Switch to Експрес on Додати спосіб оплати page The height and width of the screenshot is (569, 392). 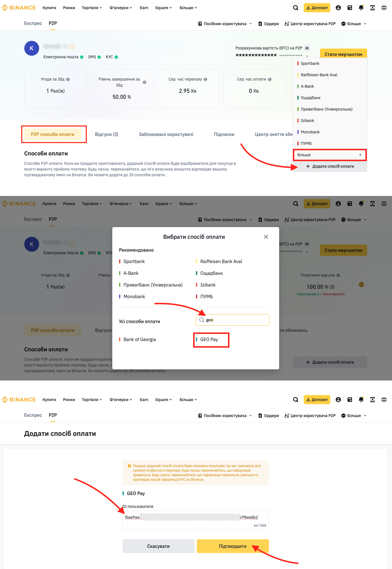click(33, 415)
